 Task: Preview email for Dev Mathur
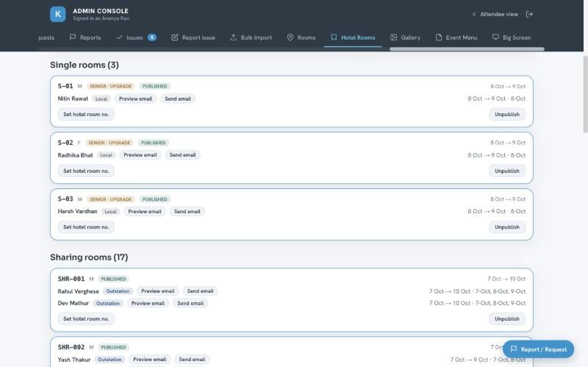(x=148, y=303)
